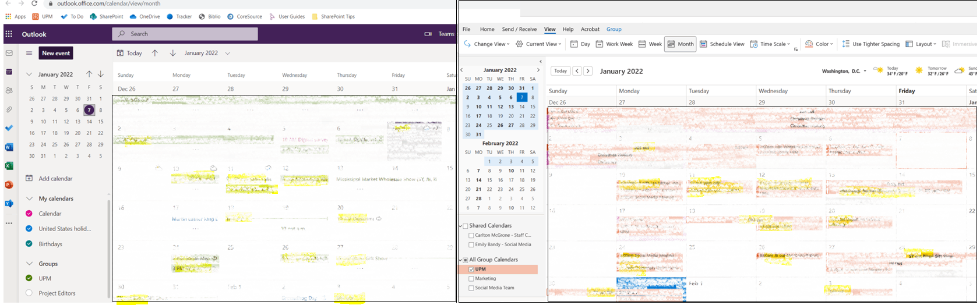The height and width of the screenshot is (305, 980).
Task: Collapse desktop Outlook folder pane arrow
Action: (540, 61)
